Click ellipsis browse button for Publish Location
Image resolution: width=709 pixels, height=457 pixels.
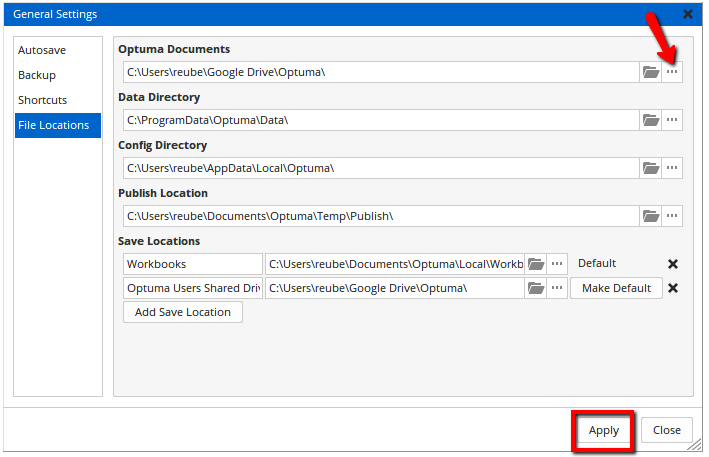[672, 216]
